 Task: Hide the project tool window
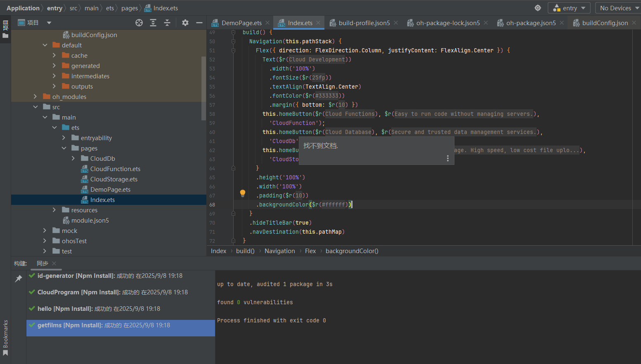click(199, 23)
